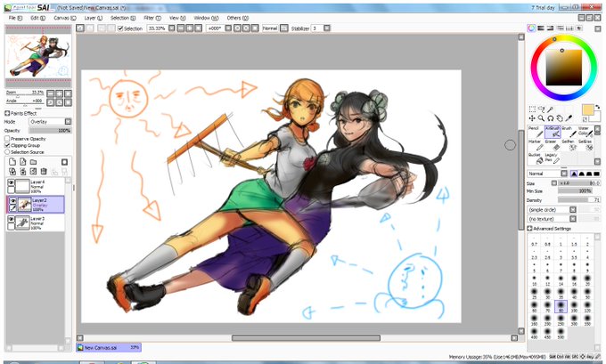The width and height of the screenshot is (606, 364).
Task: Select the Eraser tool
Action: pyautogui.click(x=553, y=145)
